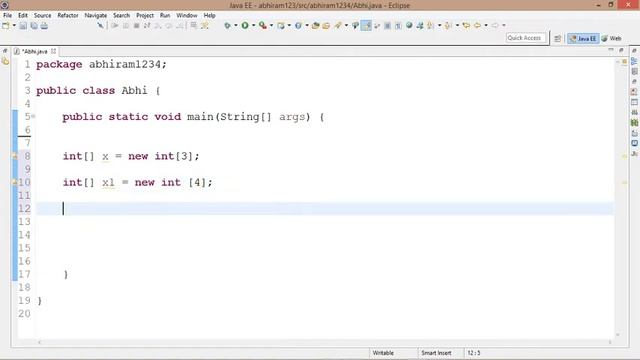Screen dimensions: 640x360
Task: Click the Run External Tools icon
Action: [263, 25]
